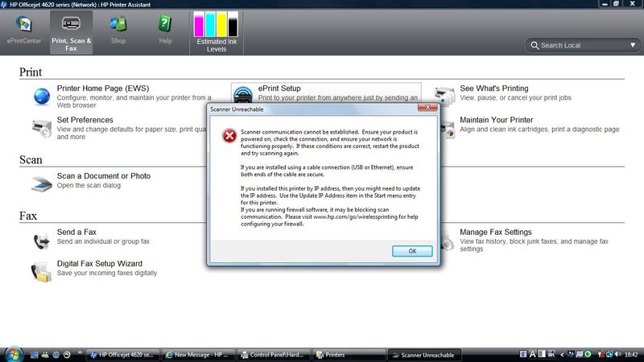Open Printer Home Page (EWS) globe icon
The image size is (644, 362).
pyautogui.click(x=42, y=97)
